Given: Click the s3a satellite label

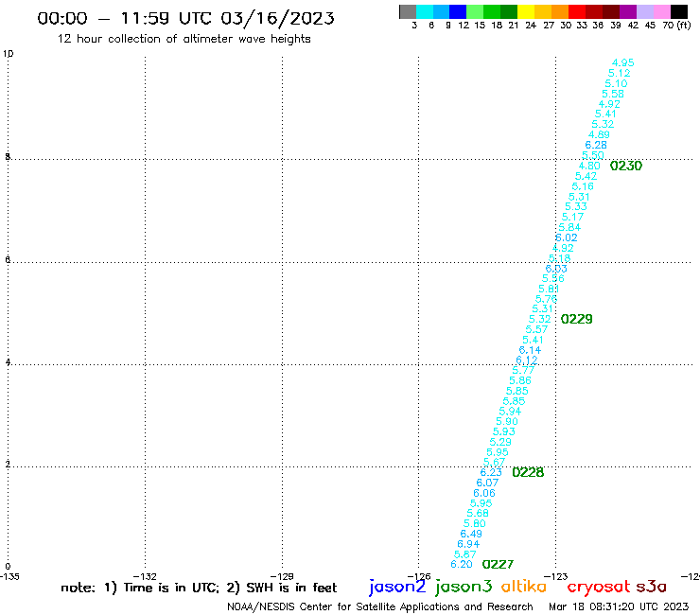Looking at the screenshot, I should tap(652, 587).
